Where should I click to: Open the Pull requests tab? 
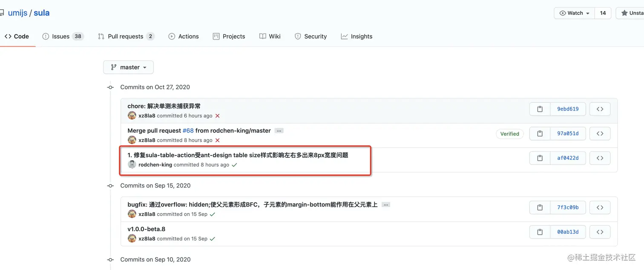[126, 37]
